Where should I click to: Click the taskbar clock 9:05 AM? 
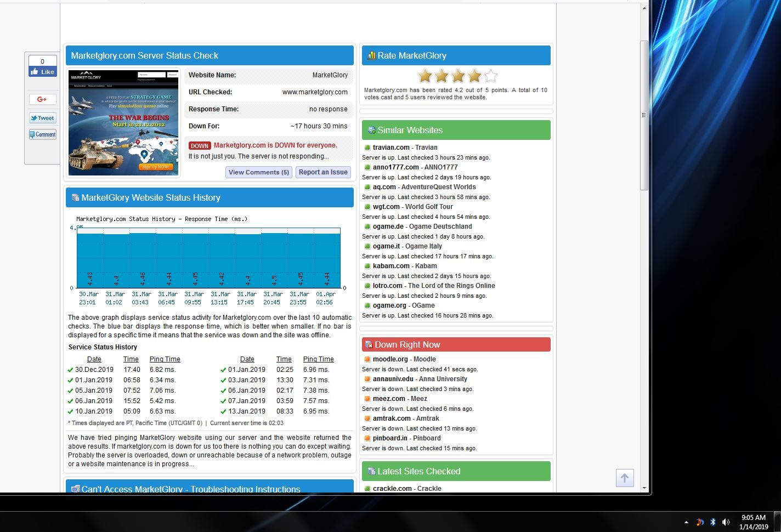753,518
